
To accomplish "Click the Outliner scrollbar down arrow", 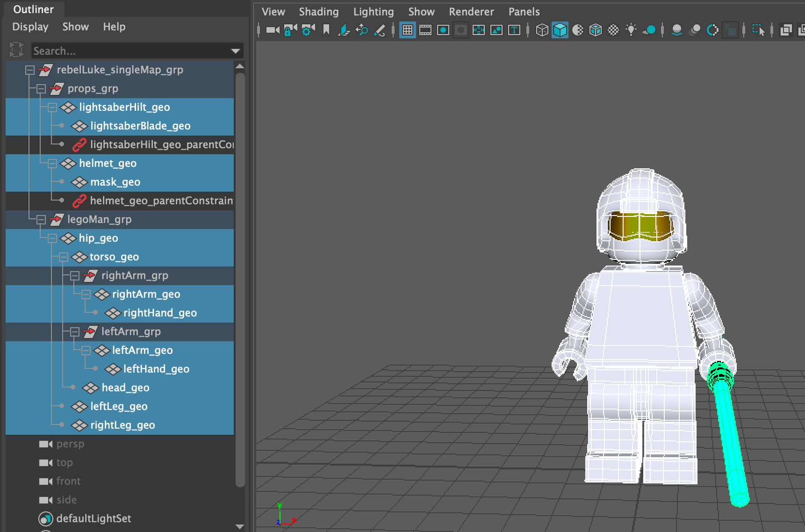I will pyautogui.click(x=240, y=527).
